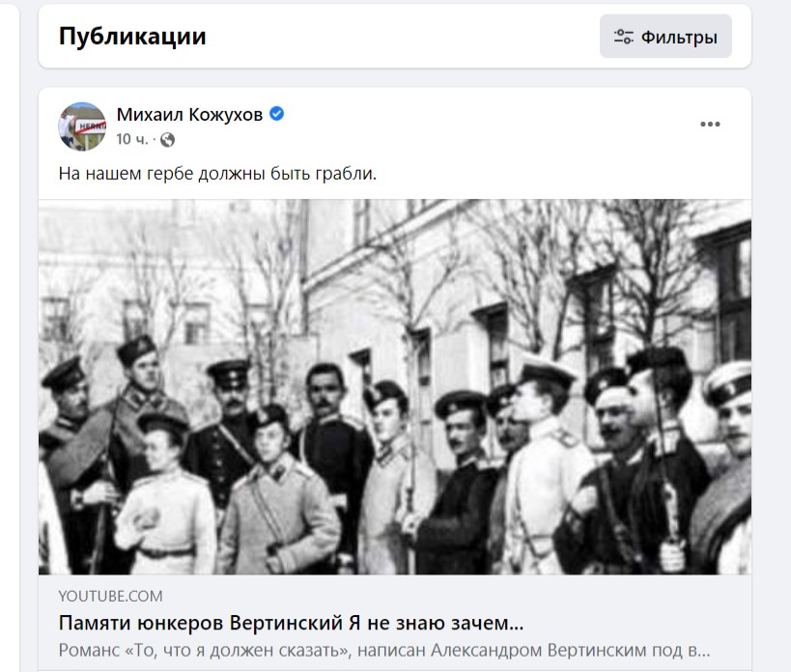Click the junkers black-and-white video preview image
Viewport: 791px width, 672px height.
pos(395,386)
